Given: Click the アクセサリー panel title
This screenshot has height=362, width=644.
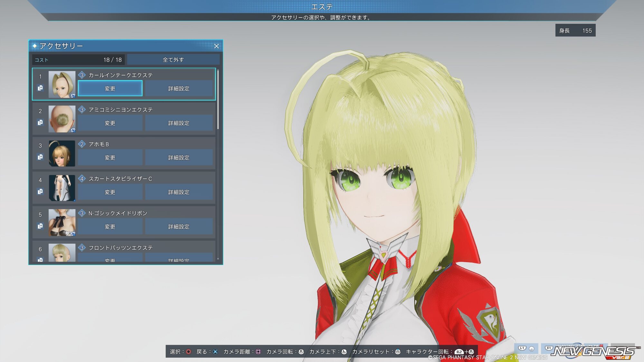Looking at the screenshot, I should point(61,46).
